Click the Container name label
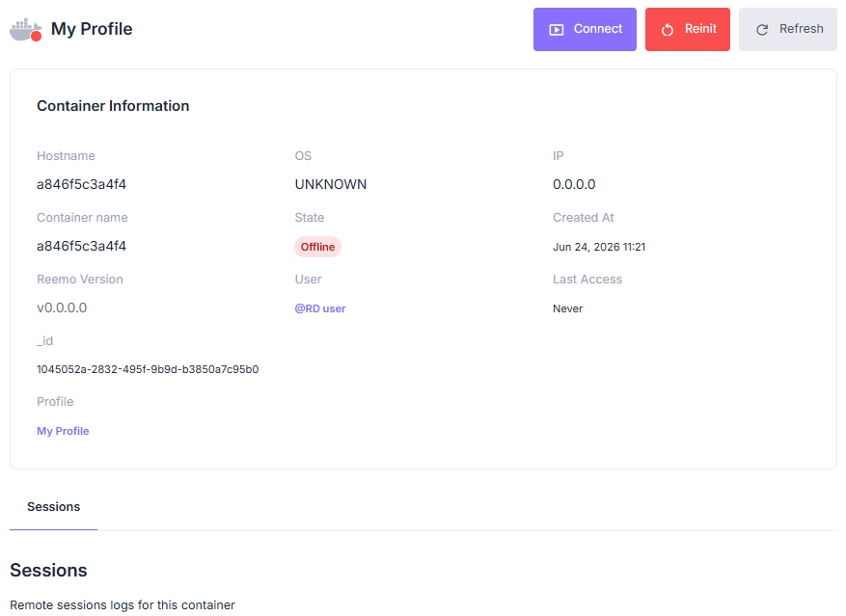 tap(82, 217)
